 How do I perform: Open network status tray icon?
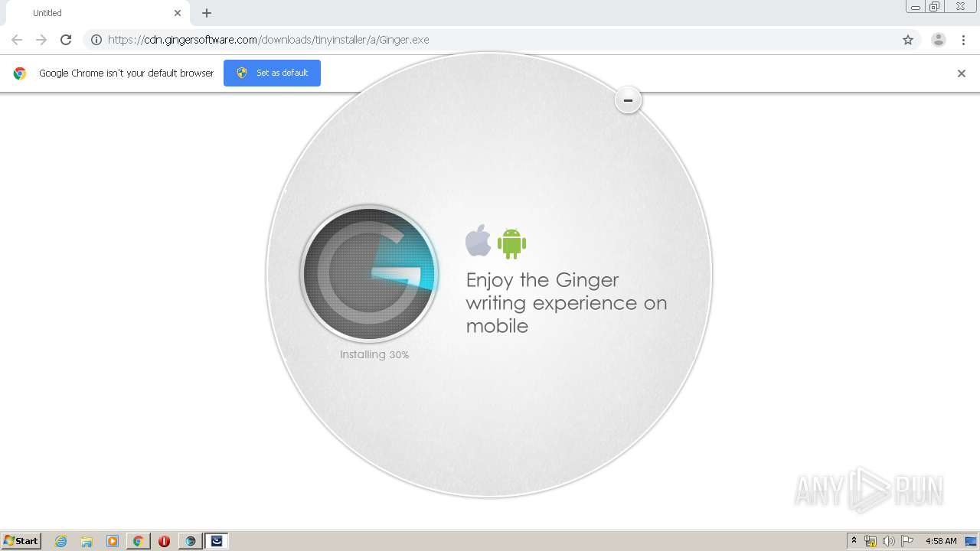point(871,541)
